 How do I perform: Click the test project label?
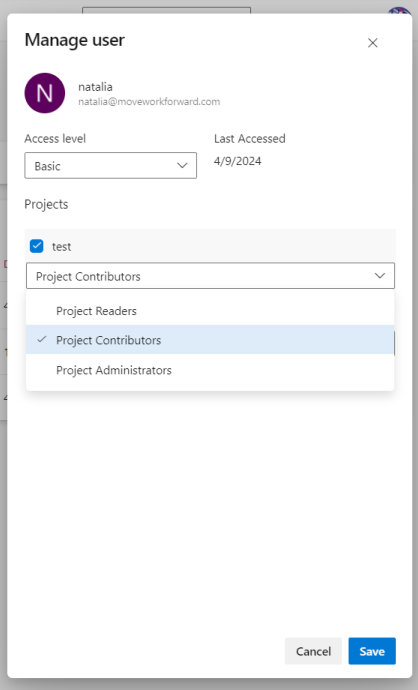click(x=61, y=246)
